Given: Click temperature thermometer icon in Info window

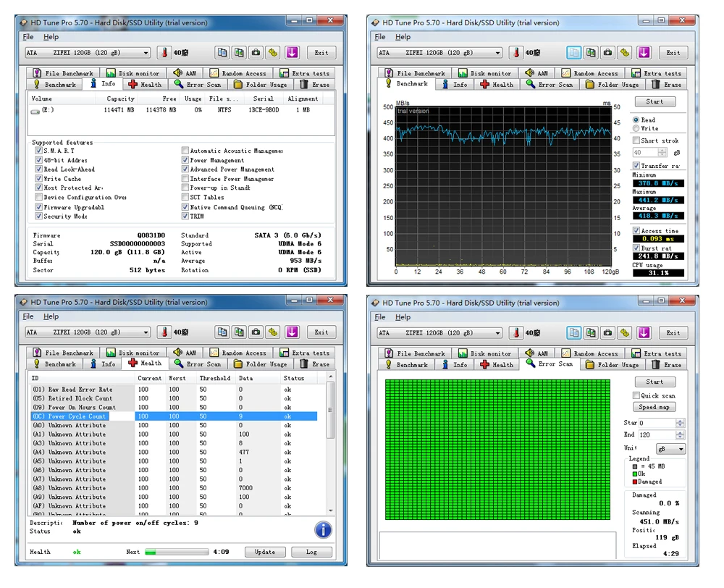Looking at the screenshot, I should tap(164, 53).
